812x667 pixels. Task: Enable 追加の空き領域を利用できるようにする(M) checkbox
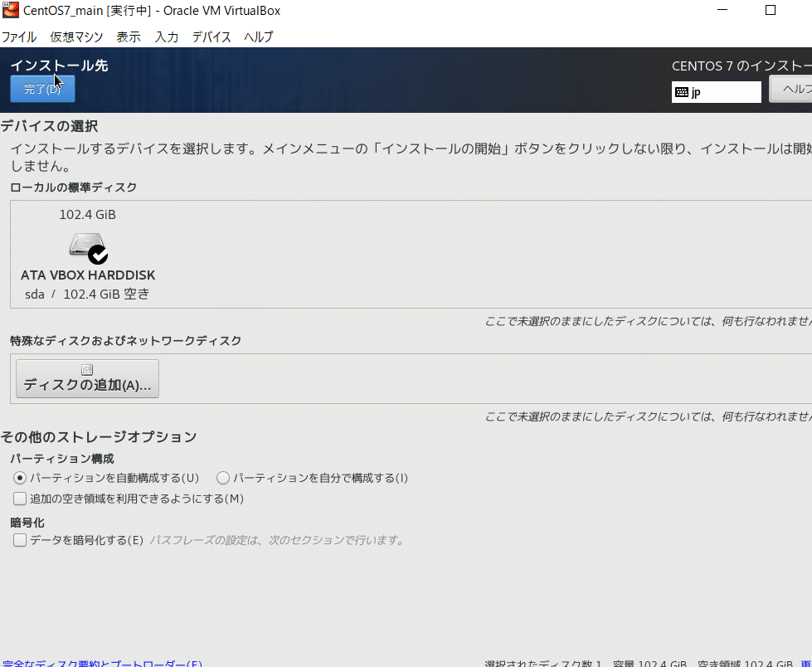[x=20, y=499]
